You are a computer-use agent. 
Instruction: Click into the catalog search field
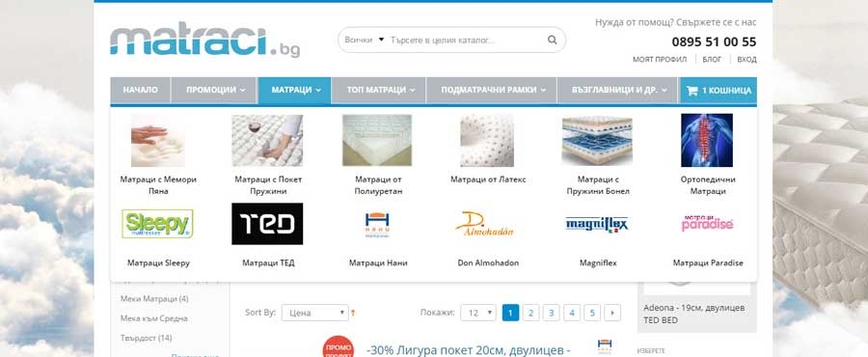[465, 40]
